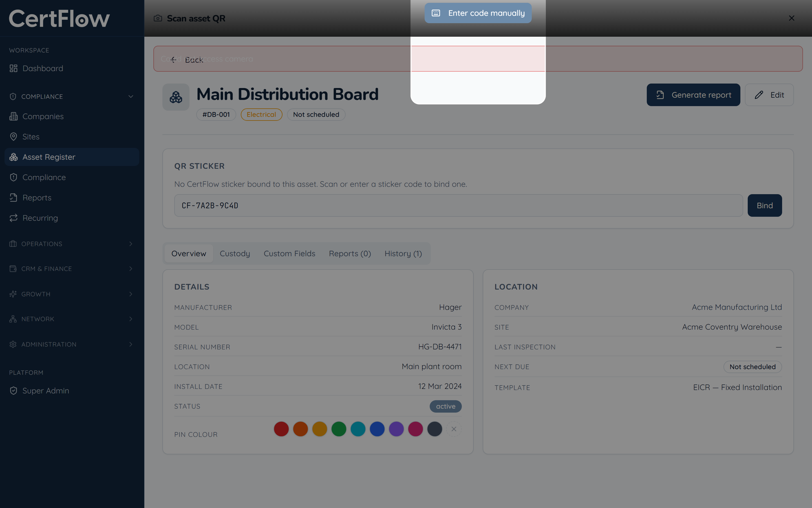Screen dimensions: 812x508
Task: Expand the OPERATIONS section chevron
Action: click(131, 244)
